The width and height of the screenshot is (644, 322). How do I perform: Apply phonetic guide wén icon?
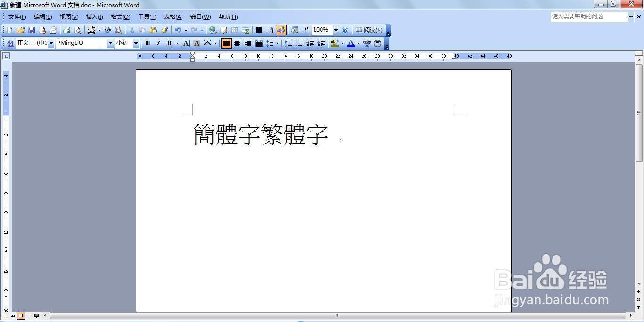pyautogui.click(x=367, y=43)
